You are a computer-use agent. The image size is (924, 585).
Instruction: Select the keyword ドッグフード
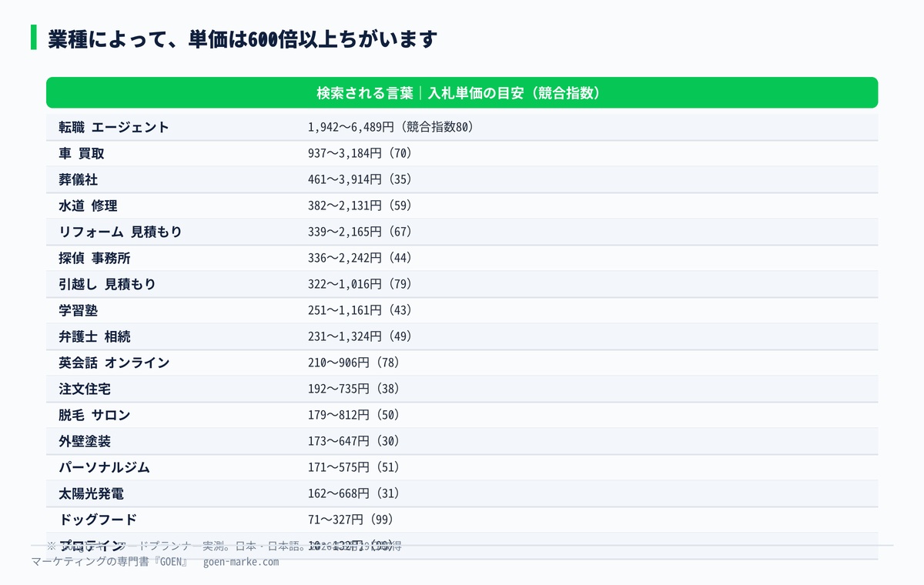point(98,520)
